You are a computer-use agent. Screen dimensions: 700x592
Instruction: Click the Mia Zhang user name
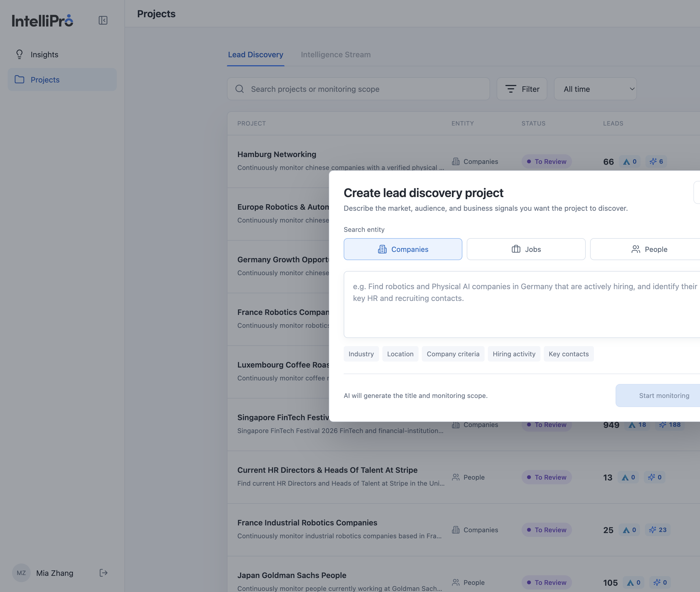point(55,573)
